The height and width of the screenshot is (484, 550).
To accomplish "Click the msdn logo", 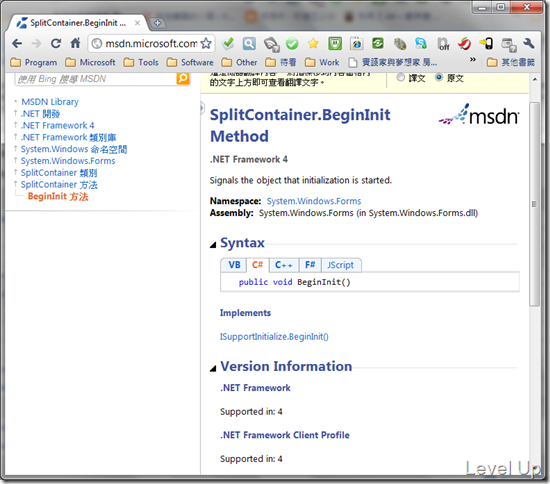I will coord(479,115).
